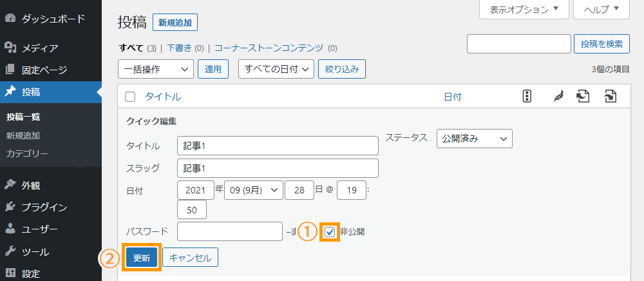Viewport: 644px width, 281px height.
Task: Open ユーザー menu item
Action: [x=40, y=229]
